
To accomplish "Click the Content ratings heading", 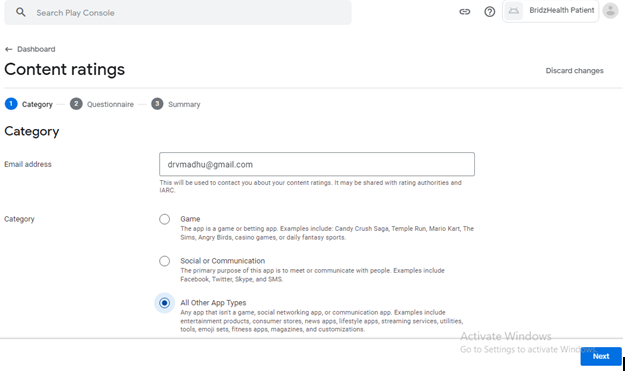I will pos(65,69).
